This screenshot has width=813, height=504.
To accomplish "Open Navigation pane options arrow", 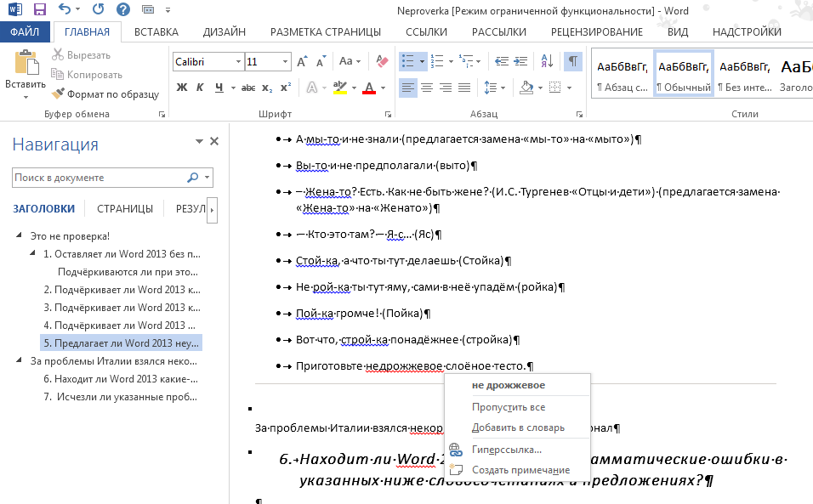I will pyautogui.click(x=199, y=141).
